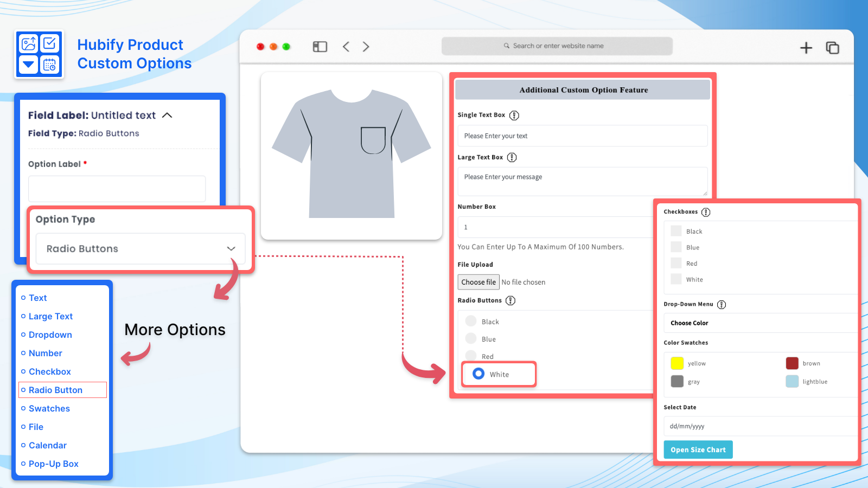Collapse the Untitled text field with the chevron
Viewport: 868px width, 488px height.
(167, 115)
